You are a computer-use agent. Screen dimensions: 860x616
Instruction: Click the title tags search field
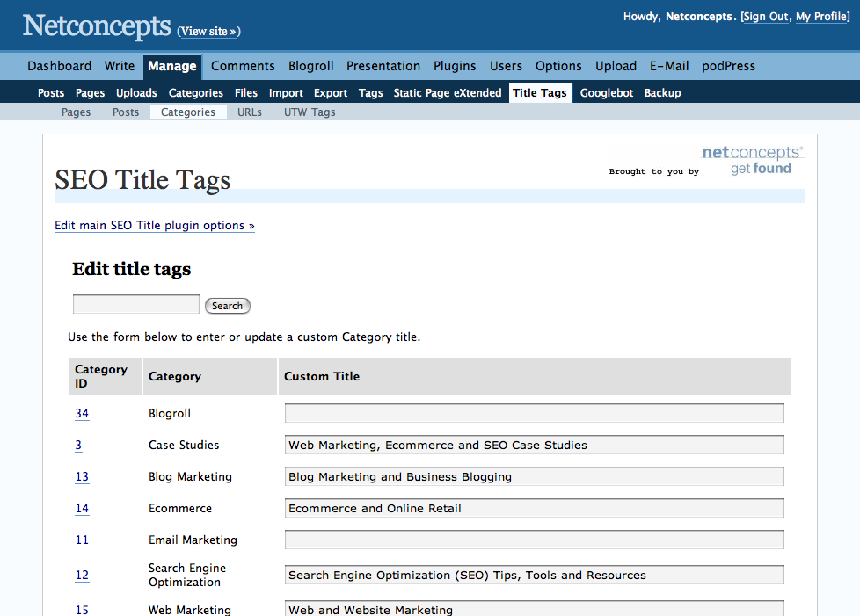(136, 304)
